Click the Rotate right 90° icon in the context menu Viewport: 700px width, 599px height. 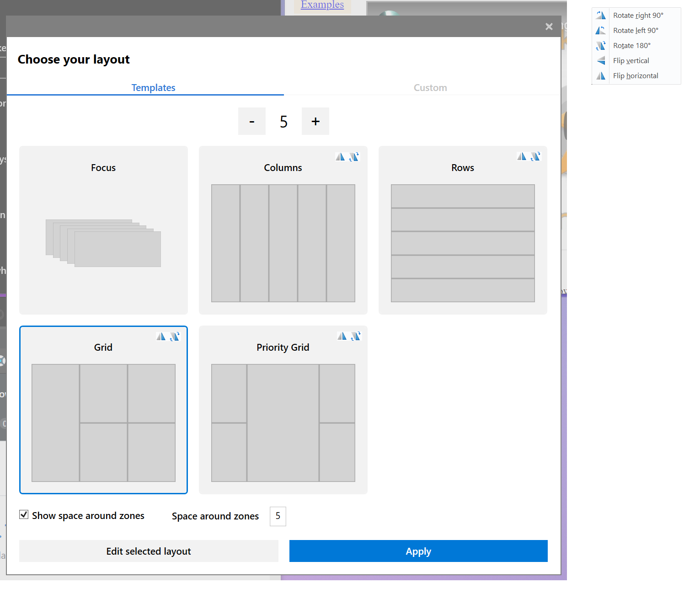601,15
